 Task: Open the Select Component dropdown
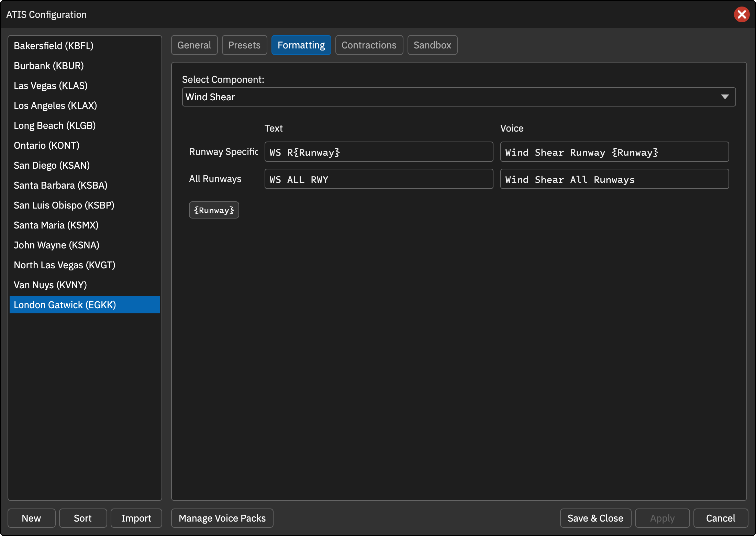coord(459,97)
